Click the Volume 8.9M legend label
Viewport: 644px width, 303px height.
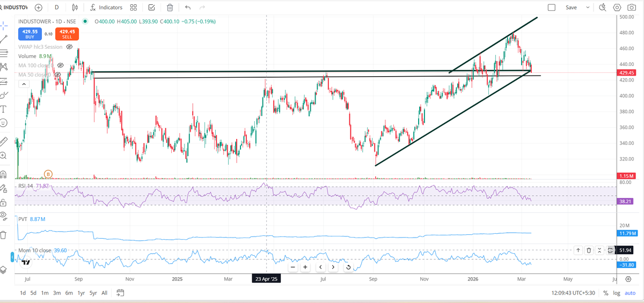(x=35, y=56)
